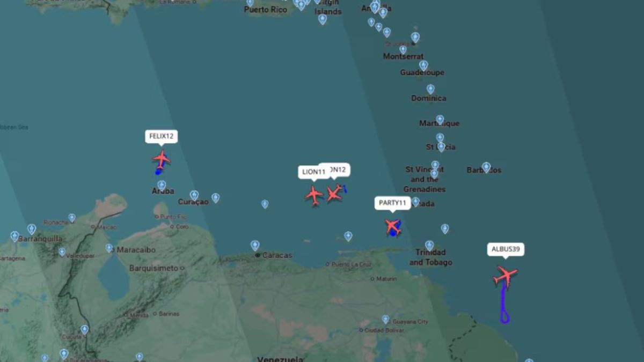644x362 pixels.
Task: Click the FELIX12 aircraft icon
Action: (161, 159)
